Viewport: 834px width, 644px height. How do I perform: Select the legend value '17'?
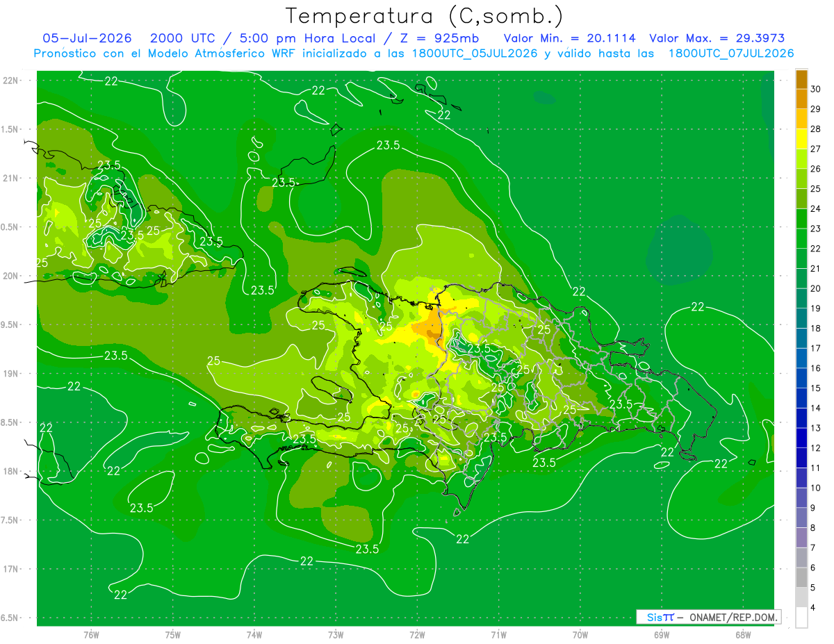816,349
